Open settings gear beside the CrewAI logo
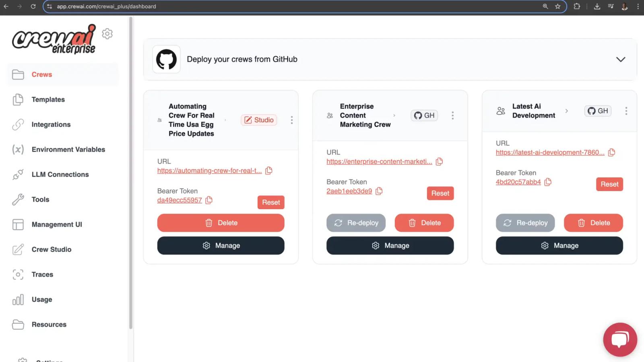The width and height of the screenshot is (644, 362). 107,34
